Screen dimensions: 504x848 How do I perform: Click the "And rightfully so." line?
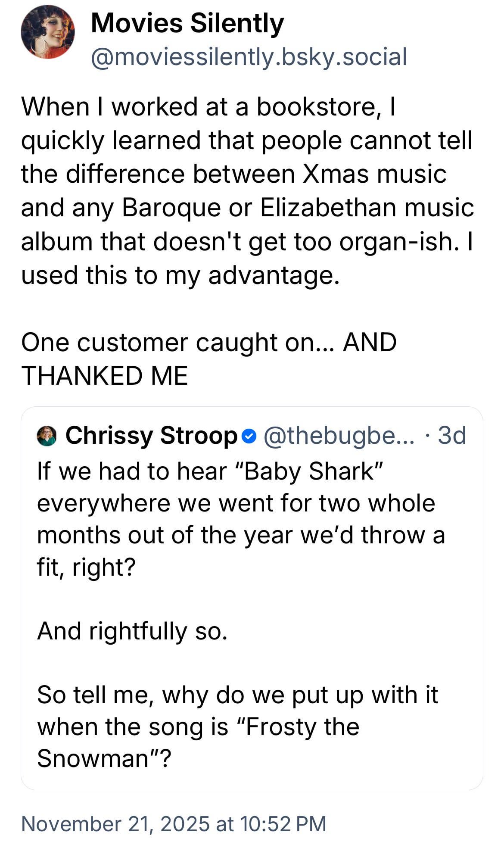[x=132, y=631]
